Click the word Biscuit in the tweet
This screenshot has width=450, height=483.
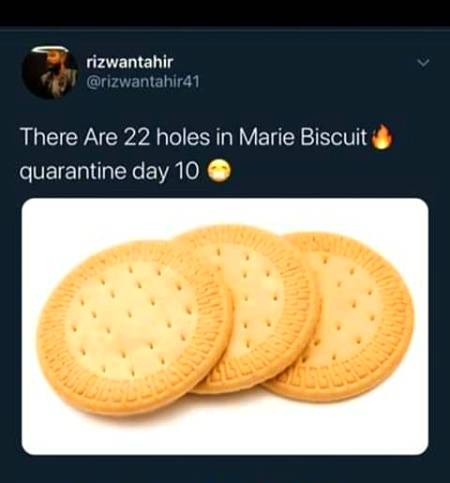tap(334, 137)
